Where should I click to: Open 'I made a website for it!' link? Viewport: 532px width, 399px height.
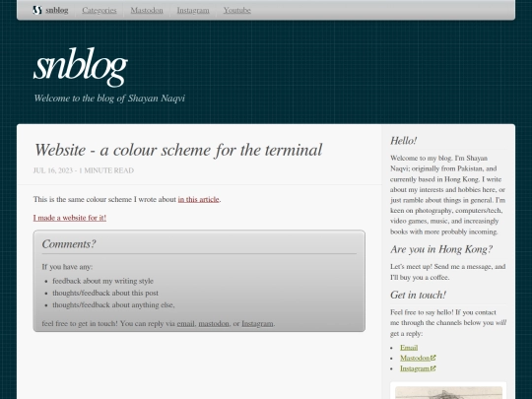coord(70,218)
